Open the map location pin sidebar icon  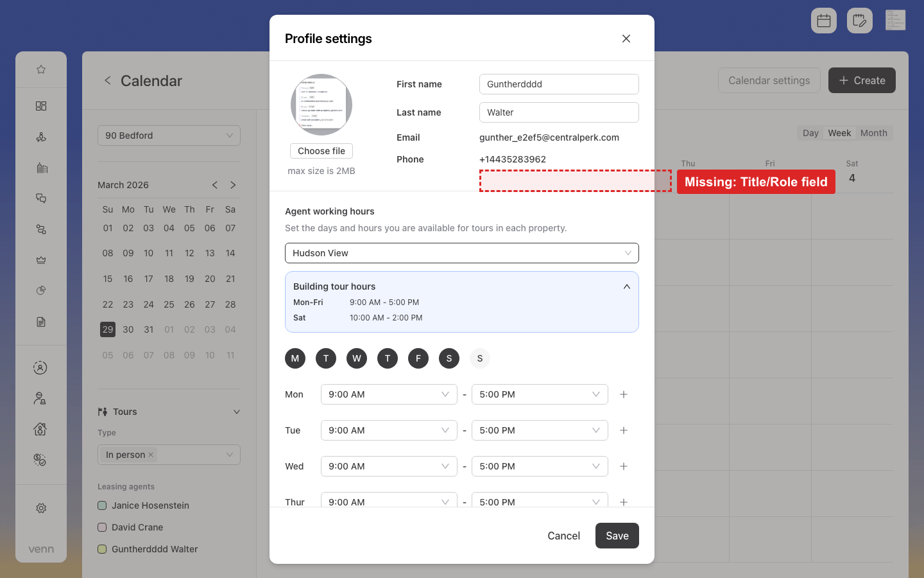pos(41,137)
